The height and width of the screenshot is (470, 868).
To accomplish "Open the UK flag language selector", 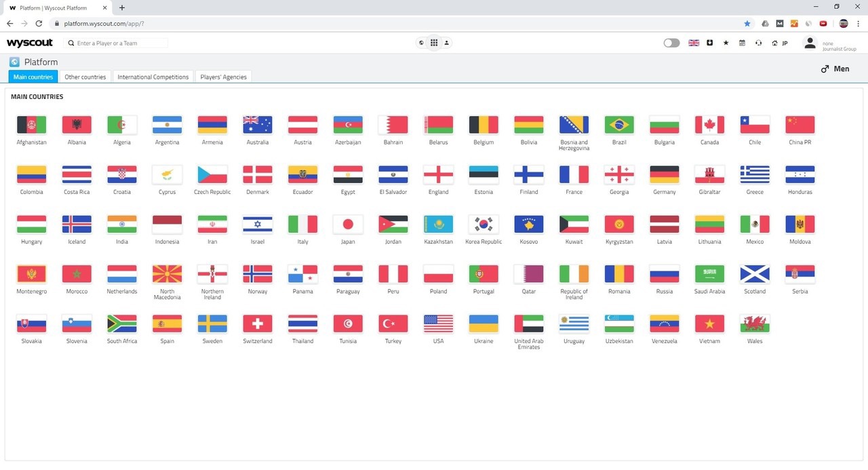I will [x=694, y=43].
